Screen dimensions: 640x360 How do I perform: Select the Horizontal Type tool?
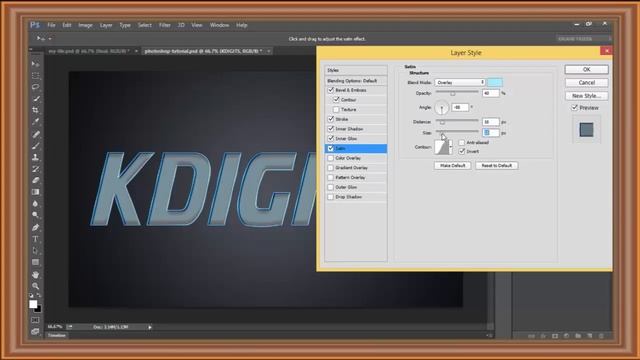click(36, 239)
